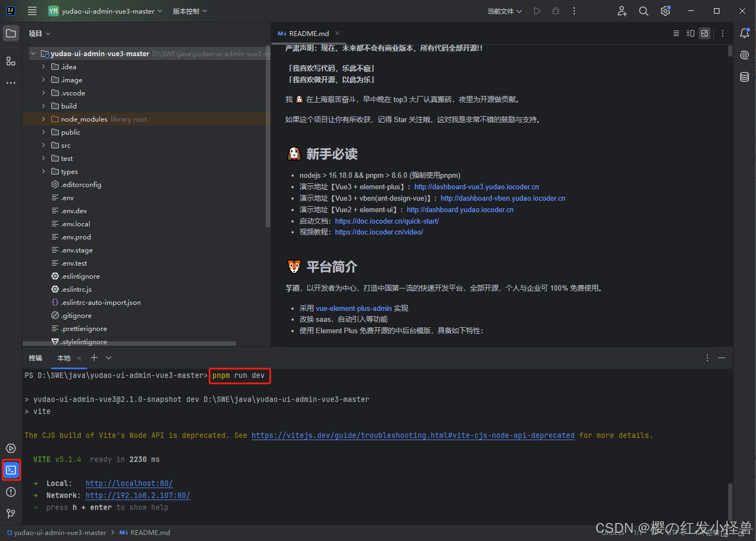Hide the terminal panel
The image size is (756, 541).
tap(722, 358)
